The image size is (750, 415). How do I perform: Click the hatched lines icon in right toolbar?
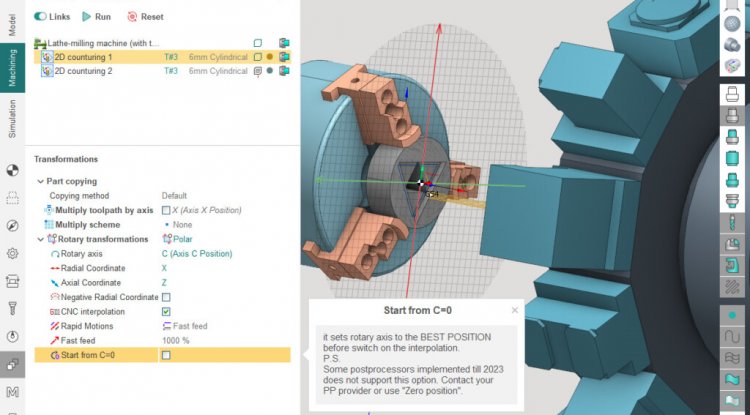[732, 286]
